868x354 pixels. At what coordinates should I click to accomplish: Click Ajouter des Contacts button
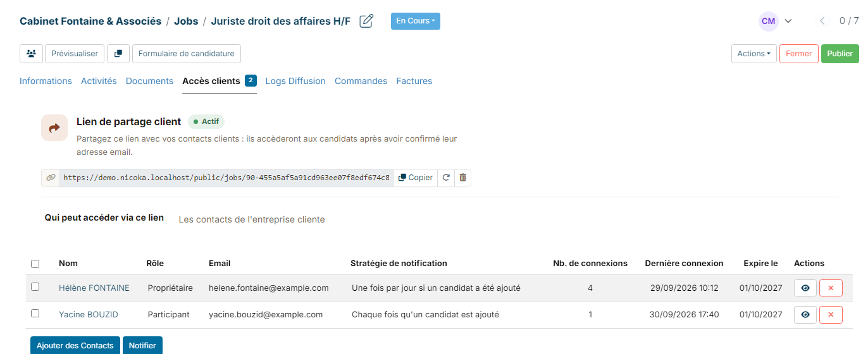point(75,346)
